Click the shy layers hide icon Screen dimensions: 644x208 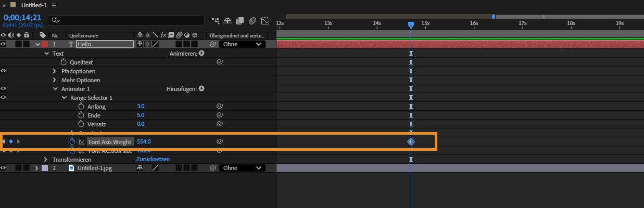click(x=228, y=21)
